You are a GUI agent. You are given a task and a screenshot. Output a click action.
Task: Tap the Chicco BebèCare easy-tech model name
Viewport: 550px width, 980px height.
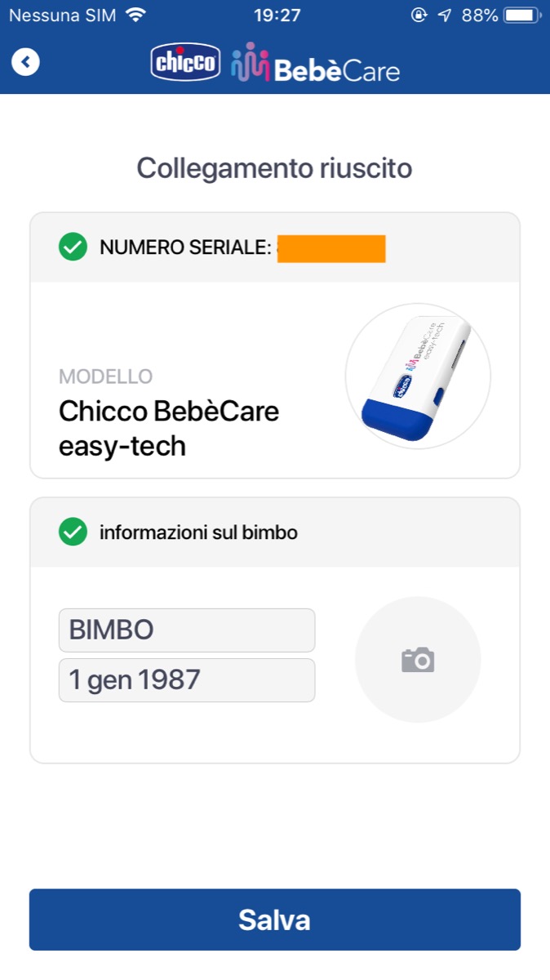[x=169, y=429]
